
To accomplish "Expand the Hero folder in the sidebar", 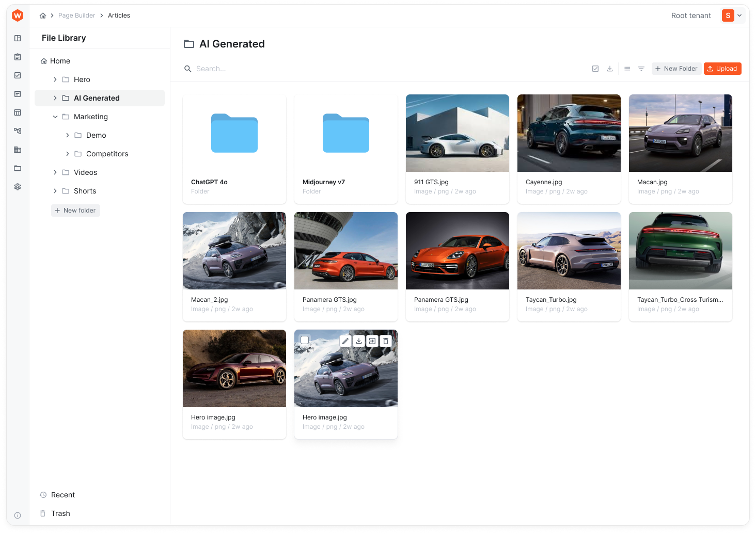I will 55,79.
